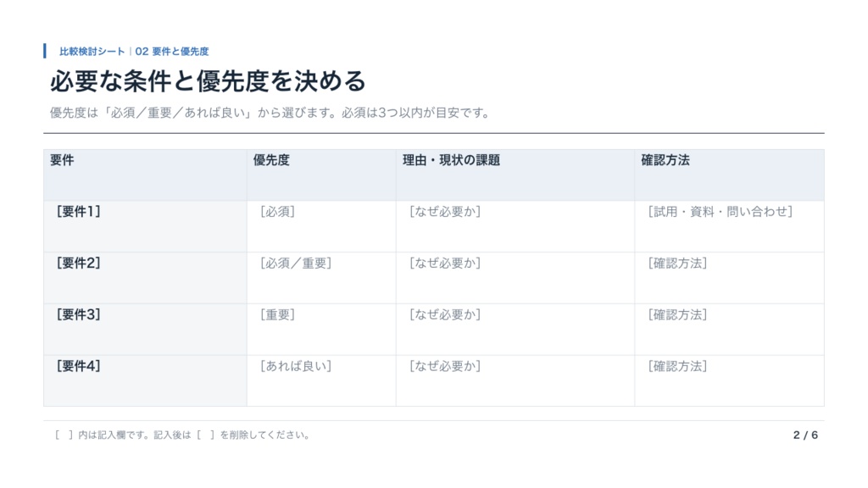Viewport: 868px width, 488px height.
Task: Click the [試用・資料・問い合わせ] placeholder
Action: [x=721, y=211]
